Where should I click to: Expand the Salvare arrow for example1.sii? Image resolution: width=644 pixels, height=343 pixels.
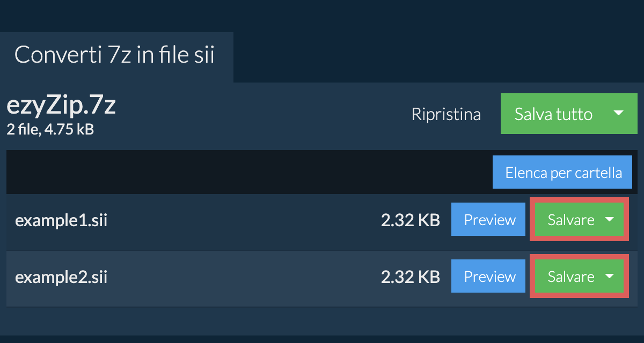click(610, 220)
